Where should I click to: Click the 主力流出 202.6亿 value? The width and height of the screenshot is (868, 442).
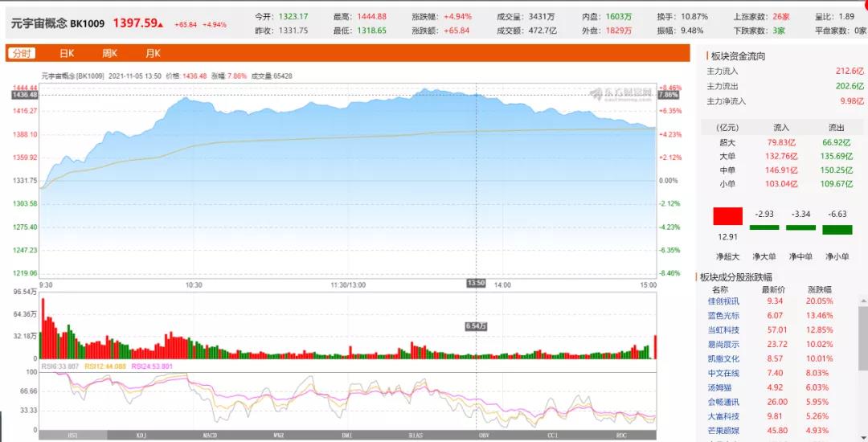point(850,86)
